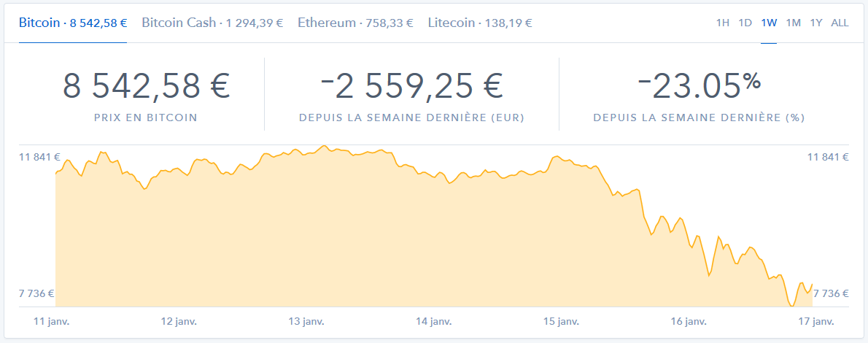Switch to the Bitcoin Cash tab
Viewport: 868px width, 343px height.
pos(212,23)
